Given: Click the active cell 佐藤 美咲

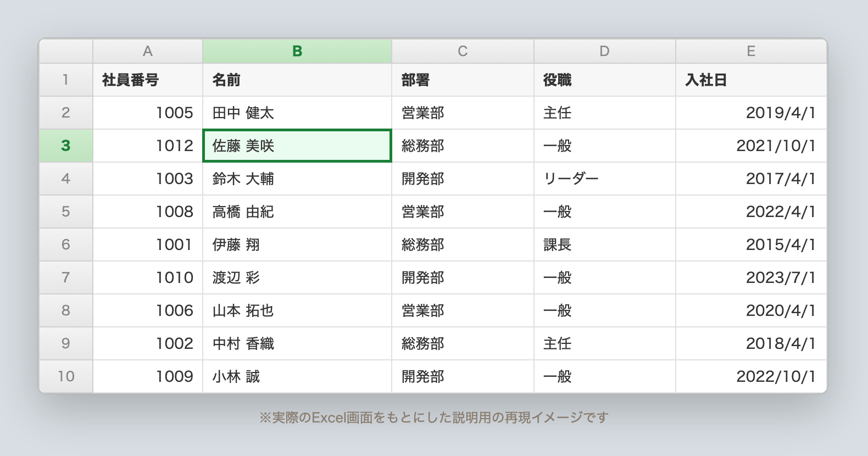Looking at the screenshot, I should [297, 146].
